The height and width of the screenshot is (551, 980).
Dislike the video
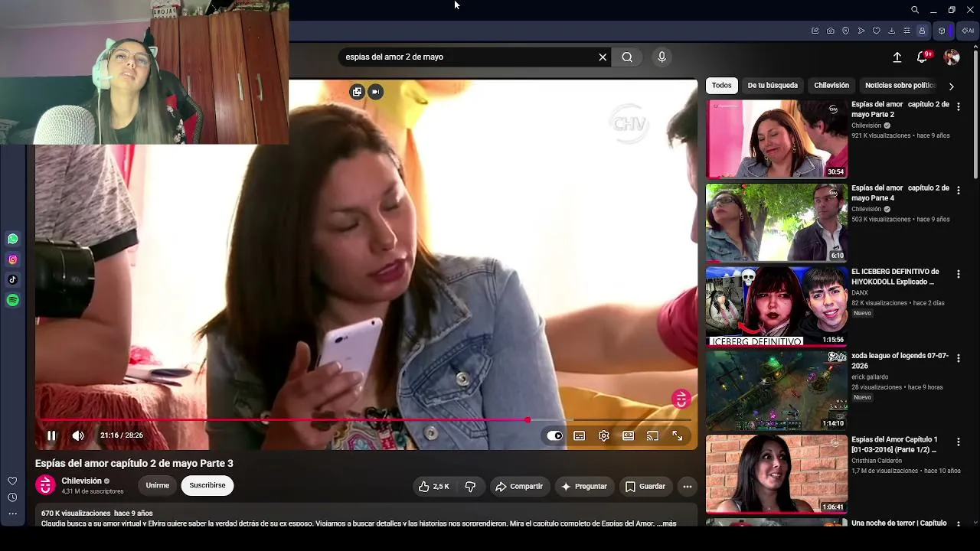click(470, 487)
